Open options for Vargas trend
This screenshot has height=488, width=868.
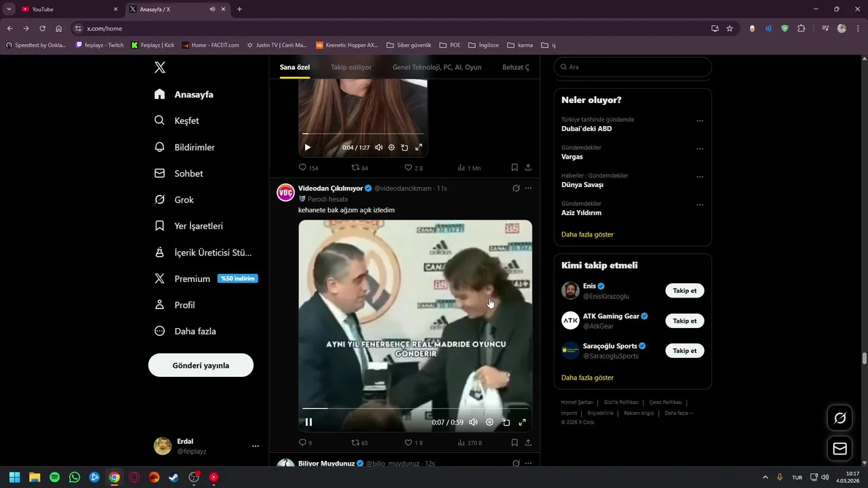700,148
